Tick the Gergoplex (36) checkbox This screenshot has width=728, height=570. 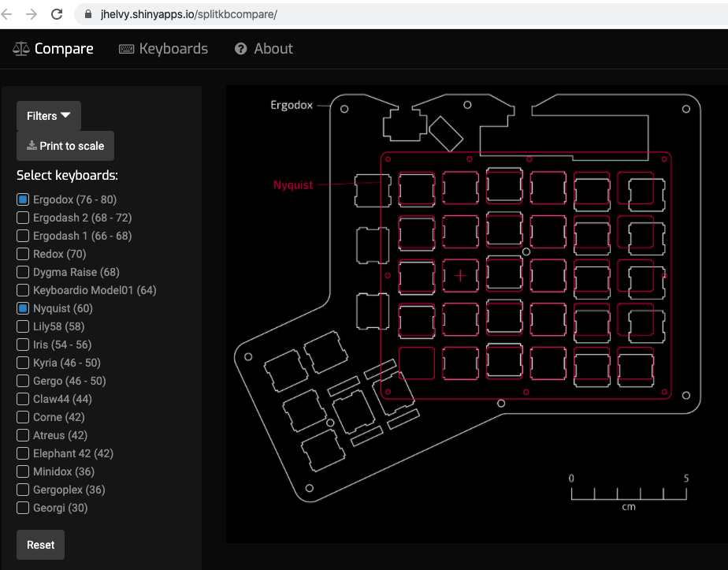(23, 490)
